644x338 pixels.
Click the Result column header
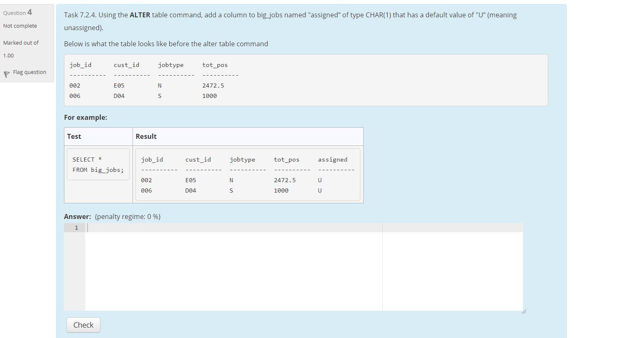coord(146,136)
